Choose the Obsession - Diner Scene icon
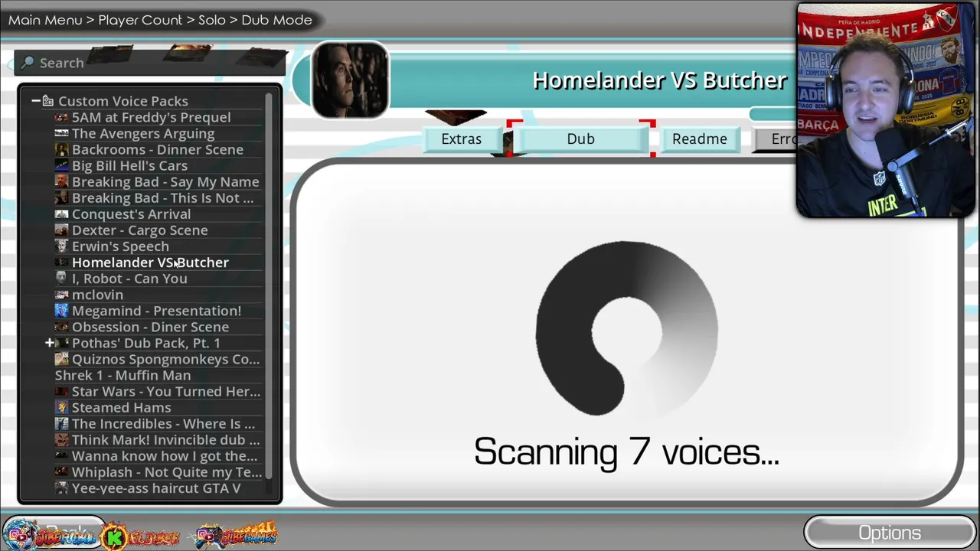Screen dimensions: 980x551 (61, 326)
